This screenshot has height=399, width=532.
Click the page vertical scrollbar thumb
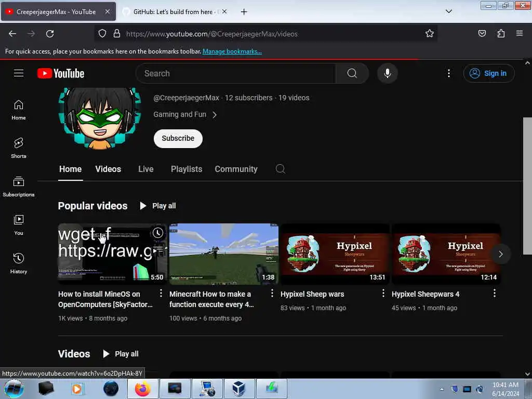(527, 185)
